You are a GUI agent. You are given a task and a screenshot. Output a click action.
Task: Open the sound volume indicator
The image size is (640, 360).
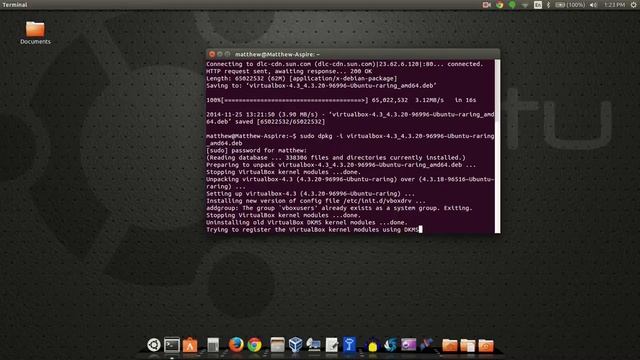[593, 5]
